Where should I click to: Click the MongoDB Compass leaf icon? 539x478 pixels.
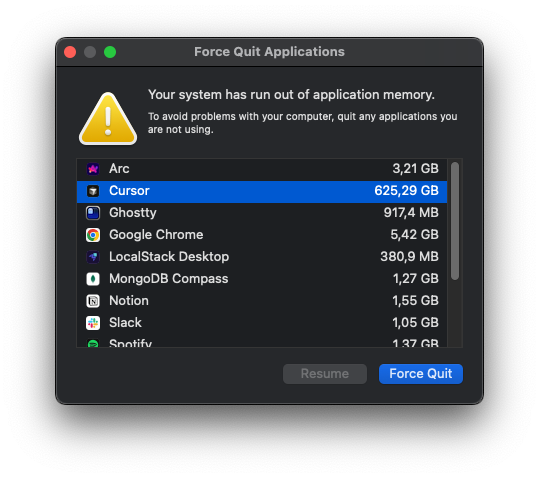click(x=93, y=279)
